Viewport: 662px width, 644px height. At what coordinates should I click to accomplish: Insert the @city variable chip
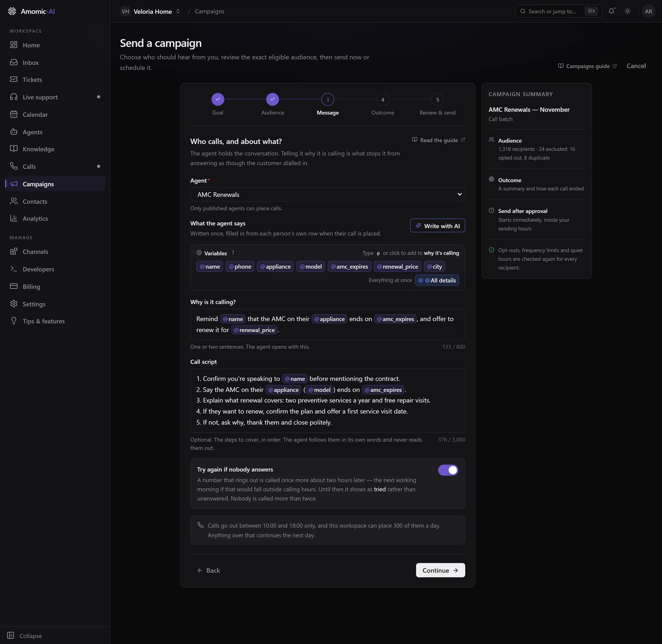pyautogui.click(x=434, y=266)
